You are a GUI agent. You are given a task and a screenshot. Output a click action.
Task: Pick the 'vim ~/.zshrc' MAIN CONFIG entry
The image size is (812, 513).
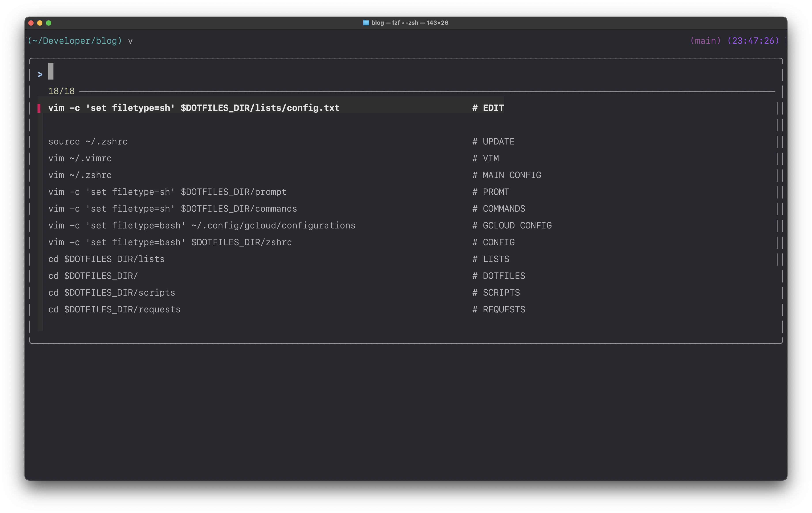click(80, 175)
